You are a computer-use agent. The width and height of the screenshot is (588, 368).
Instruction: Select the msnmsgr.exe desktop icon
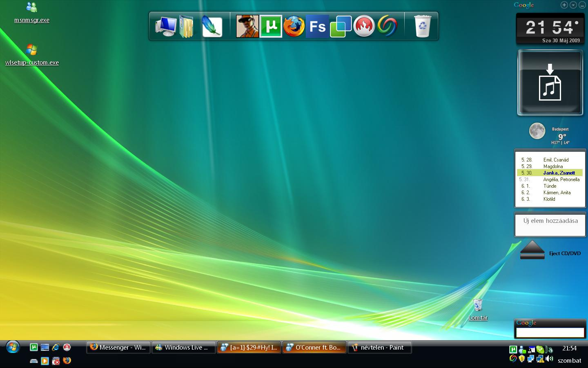click(32, 13)
